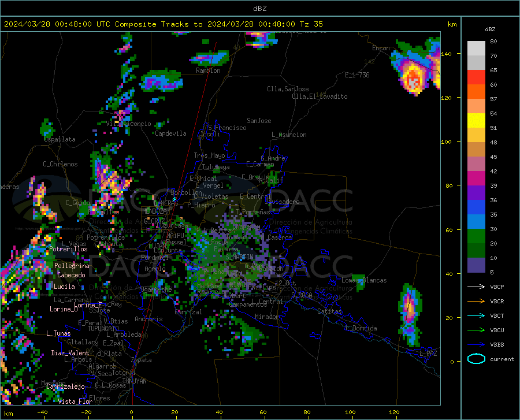Click the 140 tick on the vertical km axis
Viewport: 520px width, 420px height.
tap(447, 54)
